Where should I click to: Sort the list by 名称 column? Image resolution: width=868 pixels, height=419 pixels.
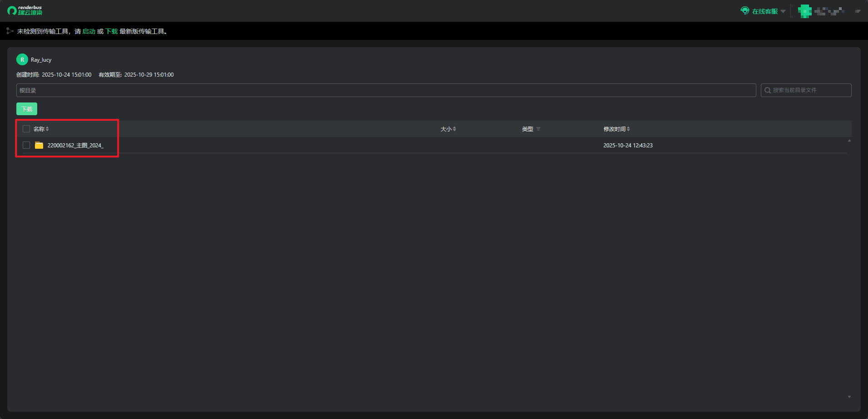47,129
